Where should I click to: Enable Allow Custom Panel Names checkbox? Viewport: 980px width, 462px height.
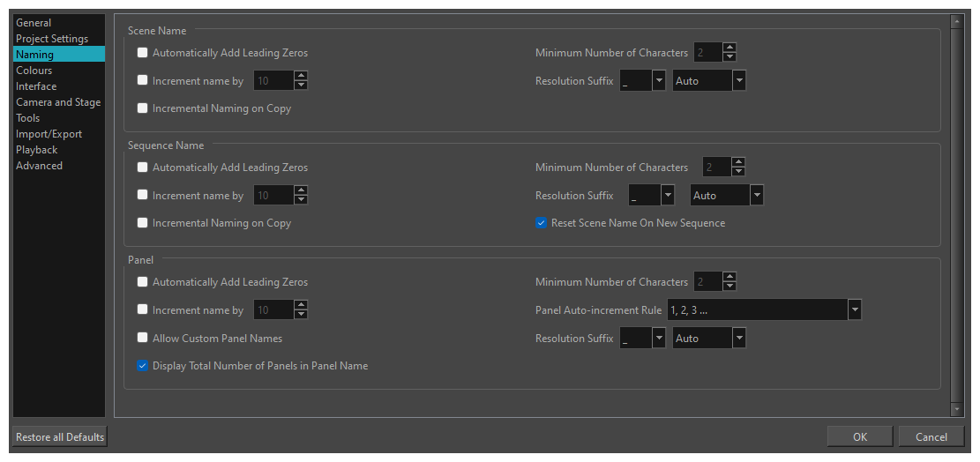(143, 338)
